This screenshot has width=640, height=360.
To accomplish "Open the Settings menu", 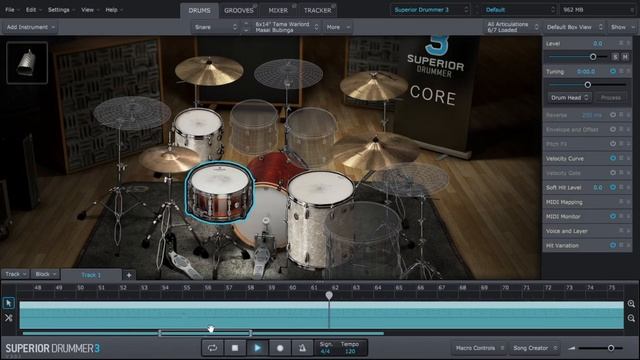I will [x=61, y=9].
